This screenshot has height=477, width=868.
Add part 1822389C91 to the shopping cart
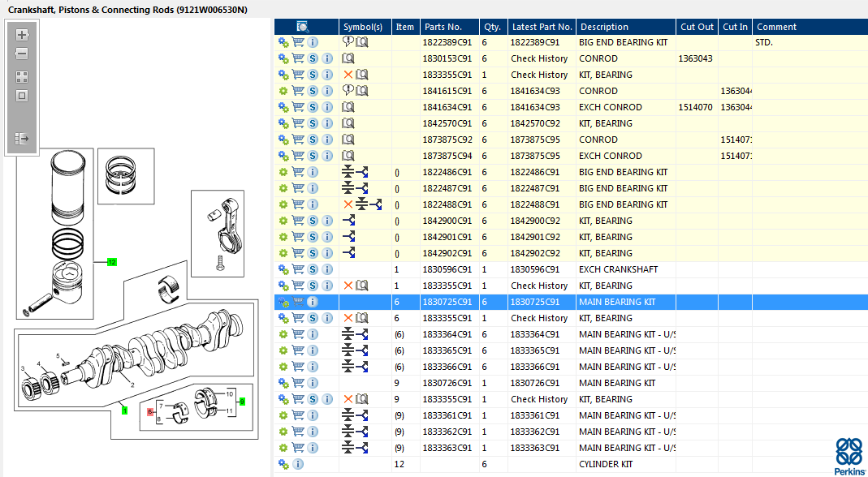[298, 42]
